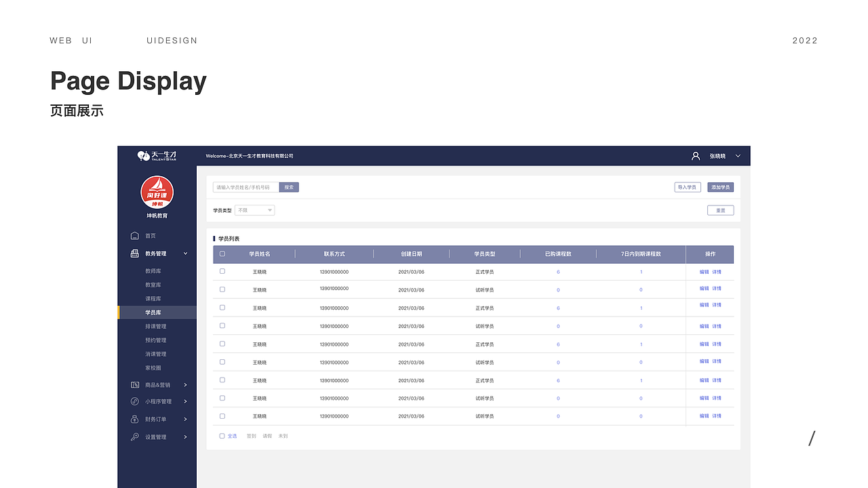The width and height of the screenshot is (868, 488).
Task: Click the 未到 batch action below the table
Action: click(x=283, y=436)
